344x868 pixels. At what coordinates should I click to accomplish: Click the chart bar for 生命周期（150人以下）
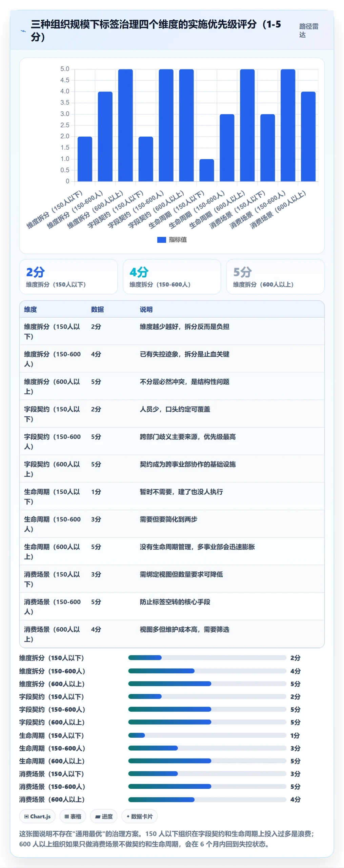point(207,170)
